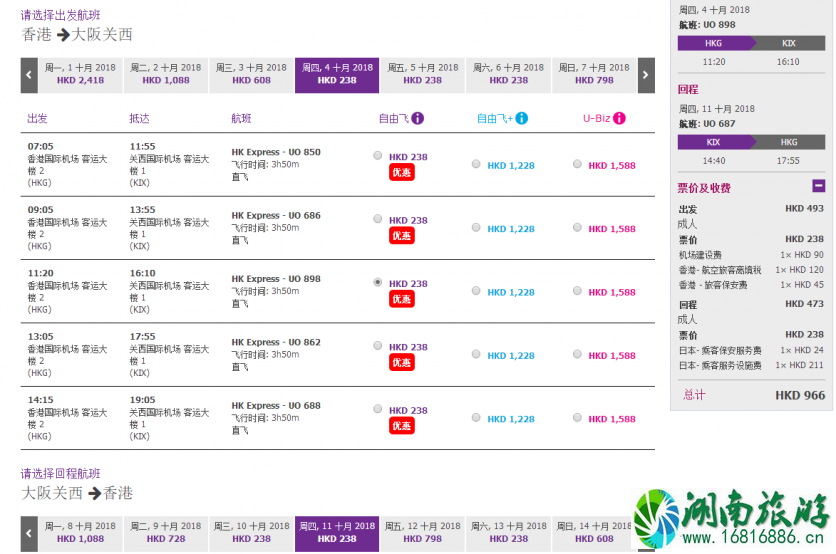
Task: Select HKD 1,228 fare for flight UO 898
Action: click(476, 291)
